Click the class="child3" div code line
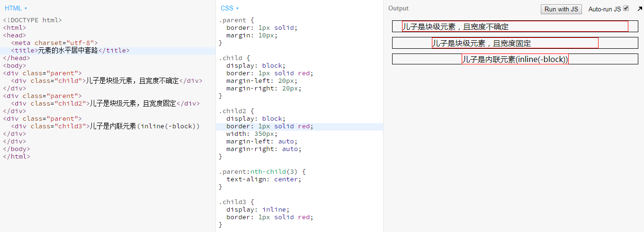 [x=105, y=126]
